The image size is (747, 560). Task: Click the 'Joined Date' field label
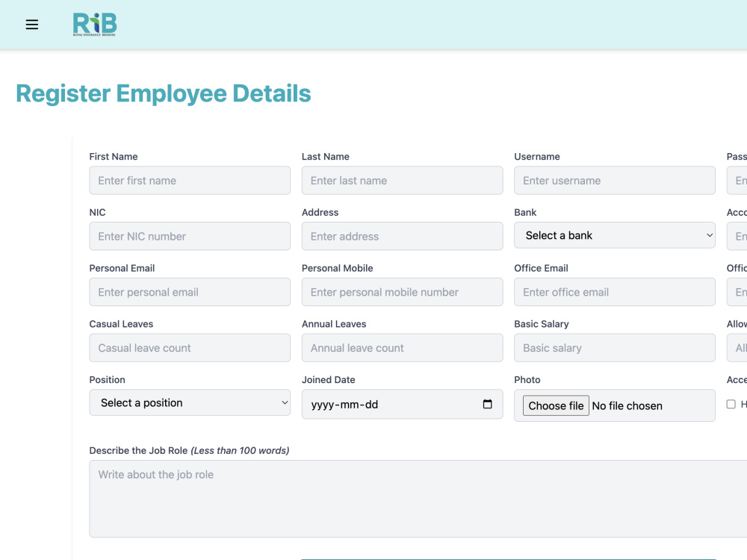pos(328,379)
